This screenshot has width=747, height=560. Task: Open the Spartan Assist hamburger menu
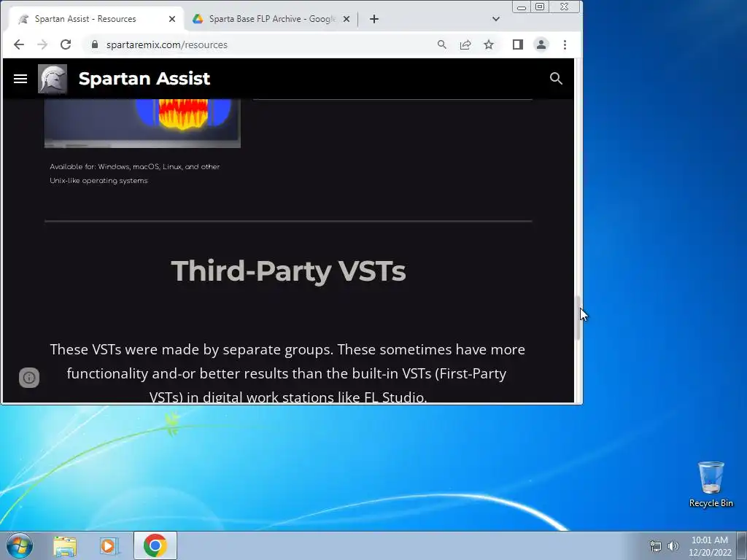tap(20, 79)
